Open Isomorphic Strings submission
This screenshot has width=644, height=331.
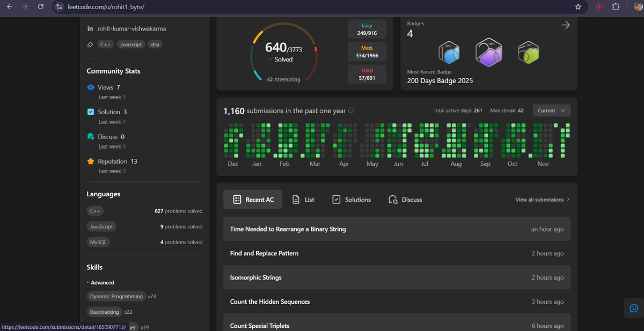click(x=397, y=277)
